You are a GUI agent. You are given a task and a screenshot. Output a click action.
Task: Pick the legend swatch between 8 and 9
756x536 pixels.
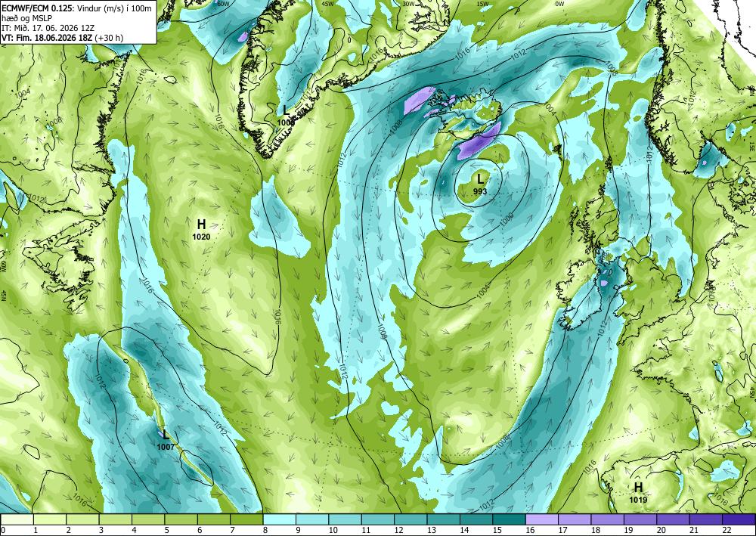(x=279, y=519)
